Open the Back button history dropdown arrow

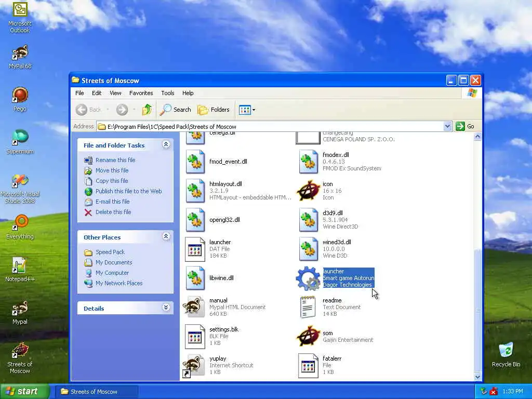[x=108, y=110]
